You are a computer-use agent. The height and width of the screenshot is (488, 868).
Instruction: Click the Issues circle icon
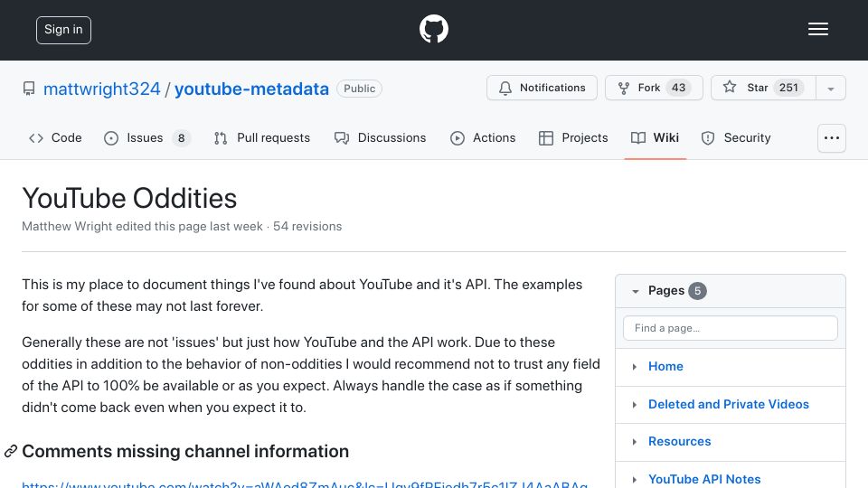pyautogui.click(x=110, y=137)
